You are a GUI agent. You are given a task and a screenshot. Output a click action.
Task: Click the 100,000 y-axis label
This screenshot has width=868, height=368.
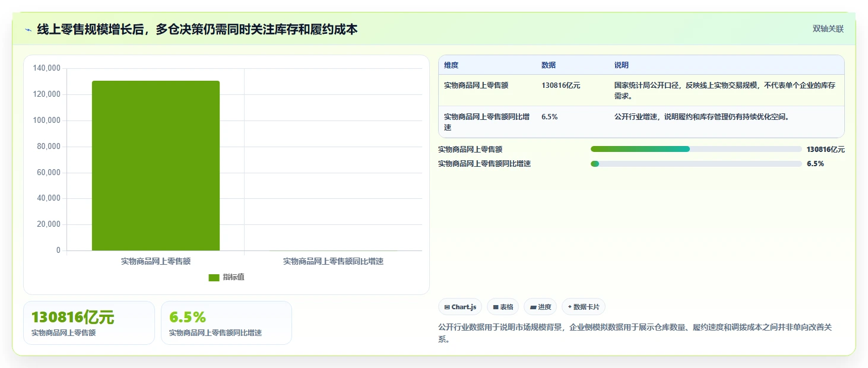[46, 120]
